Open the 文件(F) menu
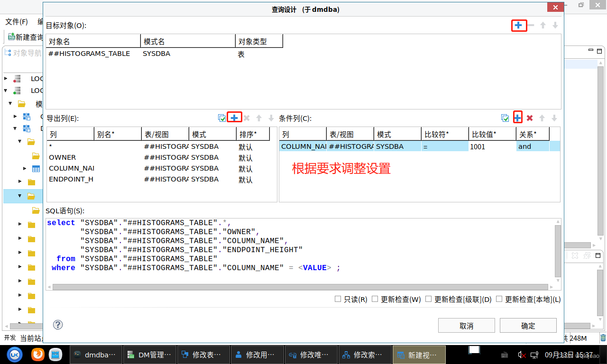The image size is (607, 364). pyautogui.click(x=17, y=22)
